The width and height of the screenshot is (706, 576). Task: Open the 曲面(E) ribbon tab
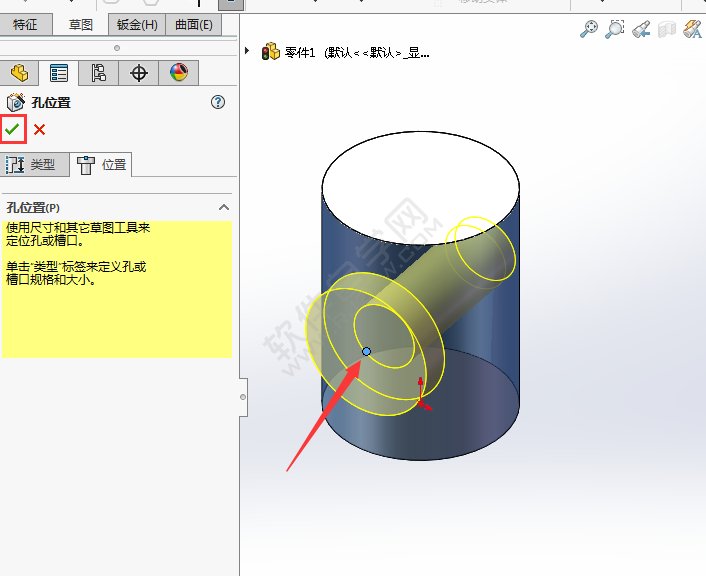pos(194,24)
